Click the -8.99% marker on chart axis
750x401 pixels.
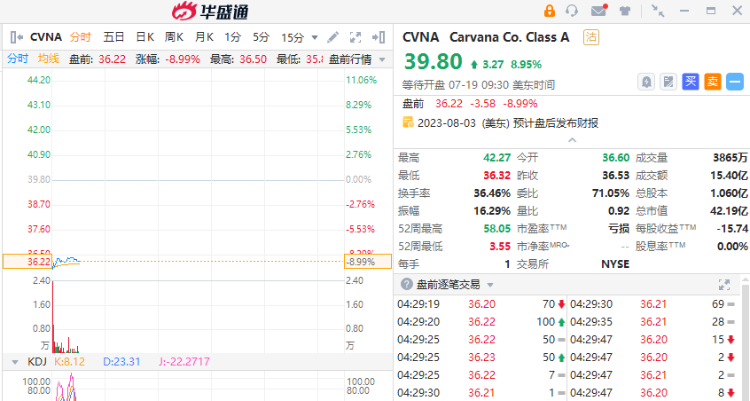(367, 262)
